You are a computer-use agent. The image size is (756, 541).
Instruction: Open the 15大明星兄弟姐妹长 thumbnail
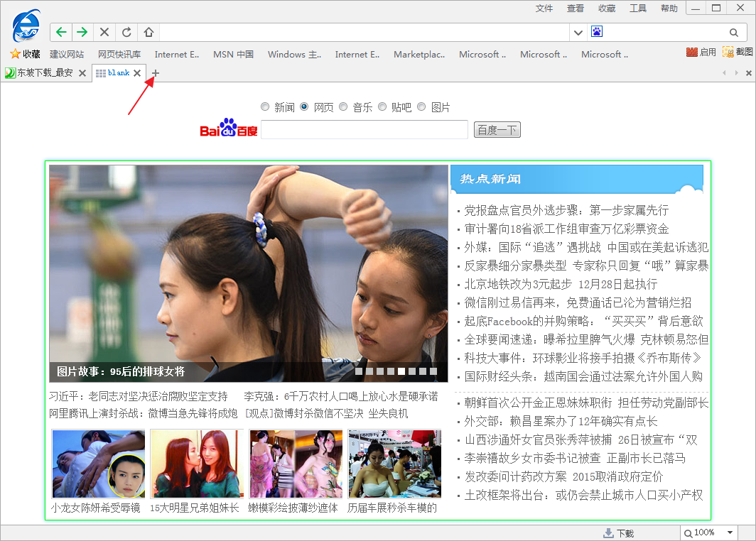click(197, 464)
